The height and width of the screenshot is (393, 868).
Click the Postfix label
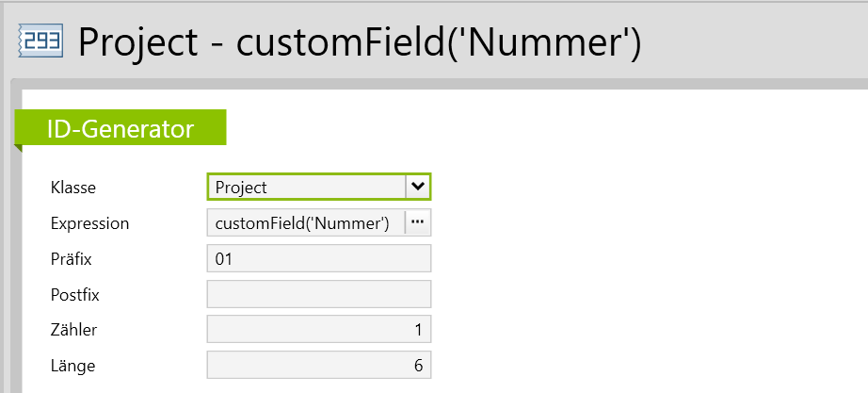coord(74,295)
